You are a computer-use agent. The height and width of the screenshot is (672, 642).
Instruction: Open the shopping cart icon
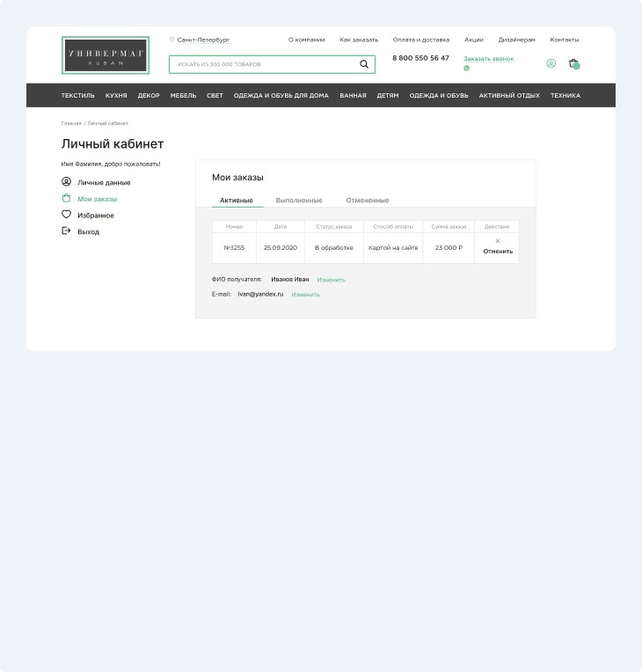tap(574, 63)
